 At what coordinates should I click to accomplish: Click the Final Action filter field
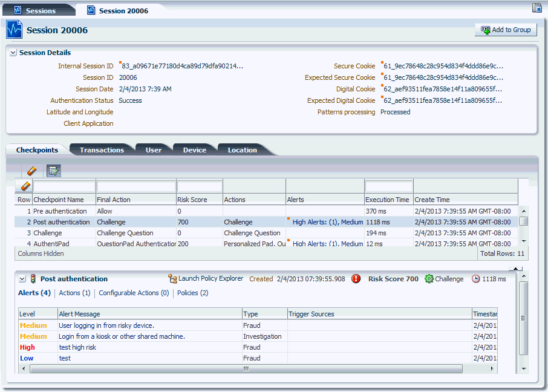tap(136, 186)
